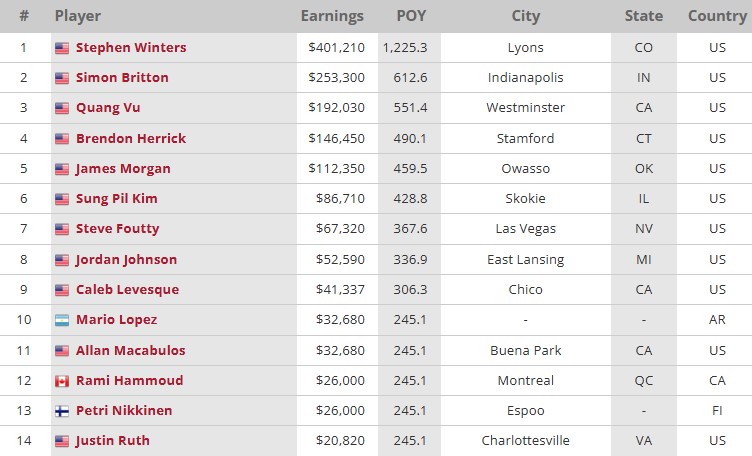Click the Canada flag beside Rami Hammoud
752x456 pixels.
[x=62, y=381]
